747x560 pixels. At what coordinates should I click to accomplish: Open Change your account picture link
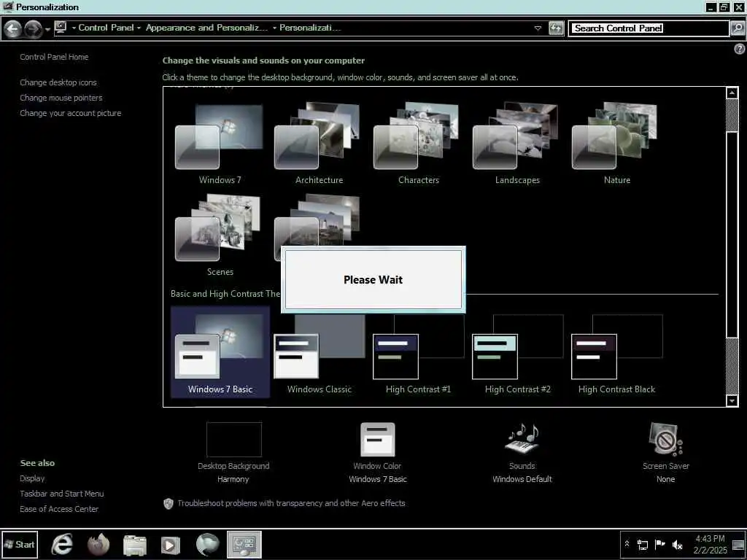(71, 113)
